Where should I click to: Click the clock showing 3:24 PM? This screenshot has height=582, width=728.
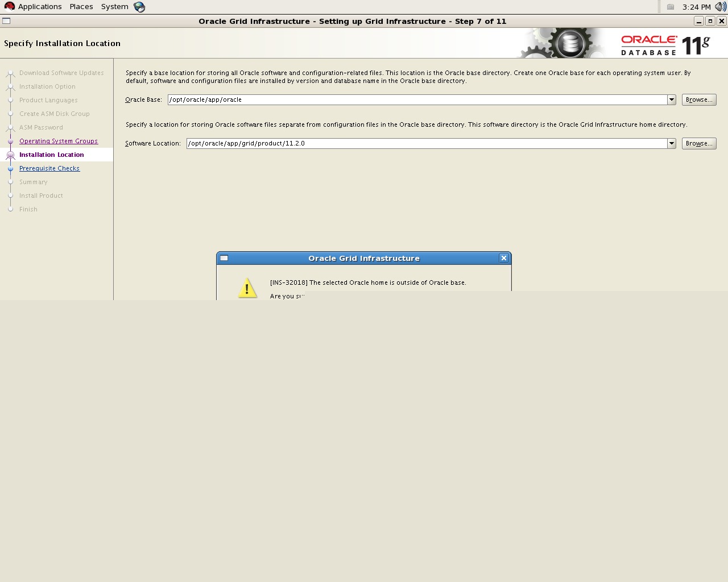696,7
